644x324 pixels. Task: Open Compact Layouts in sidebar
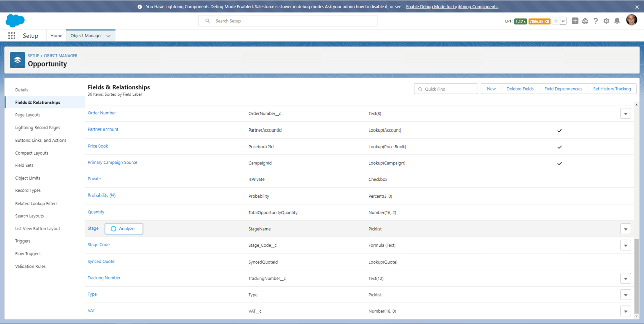point(32,153)
